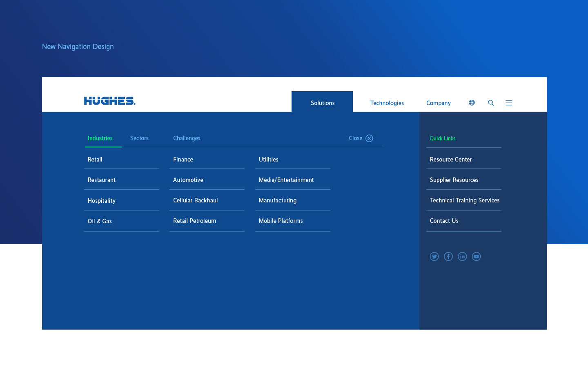Switch to the Sectors tab

(x=139, y=138)
